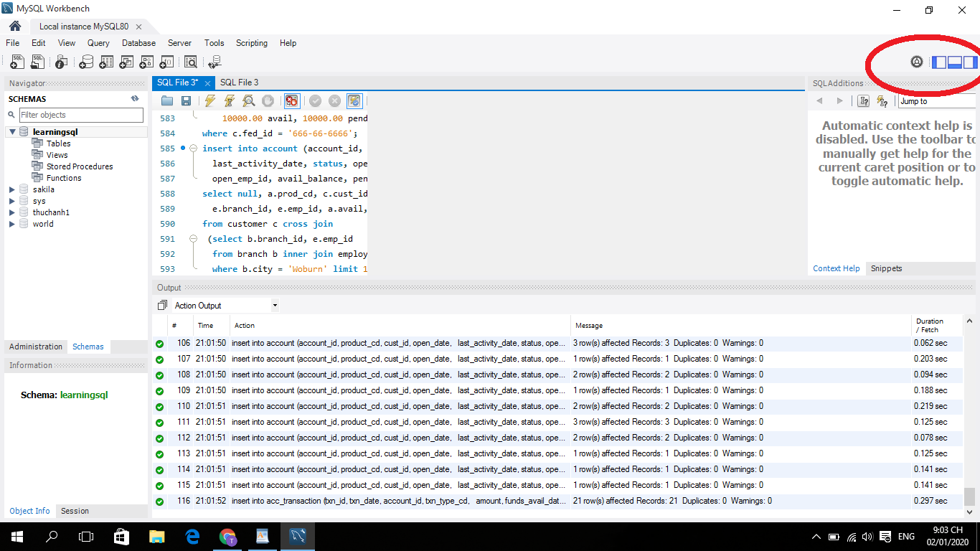This screenshot has height=551, width=980.
Task: Select Stored Procedures under learningsql
Action: point(79,166)
